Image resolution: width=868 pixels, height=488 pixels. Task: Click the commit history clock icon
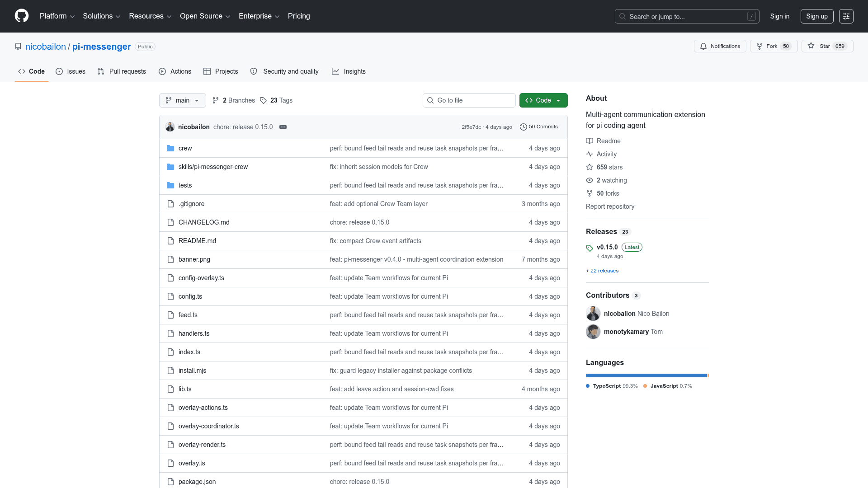click(524, 127)
